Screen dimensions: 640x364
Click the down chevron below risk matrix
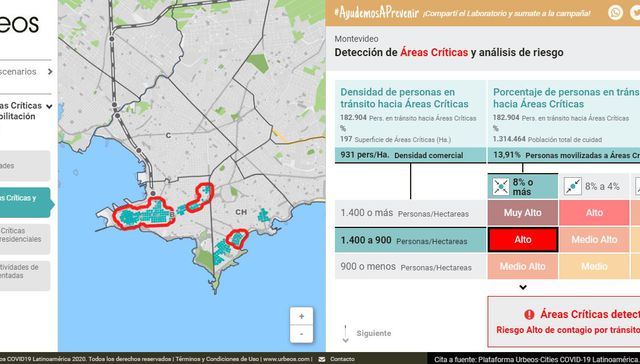[523, 287]
